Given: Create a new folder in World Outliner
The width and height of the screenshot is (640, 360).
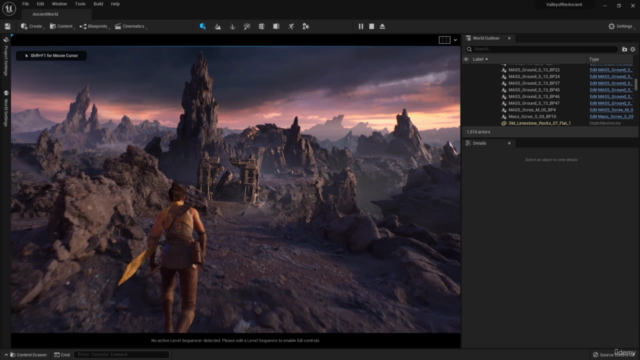Looking at the screenshot, I should [624, 49].
